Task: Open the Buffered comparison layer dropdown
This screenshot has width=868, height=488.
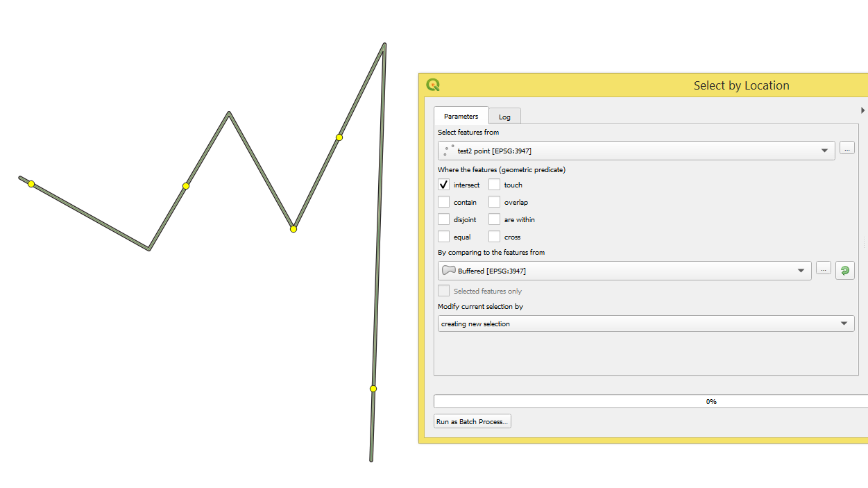Action: [x=801, y=270]
